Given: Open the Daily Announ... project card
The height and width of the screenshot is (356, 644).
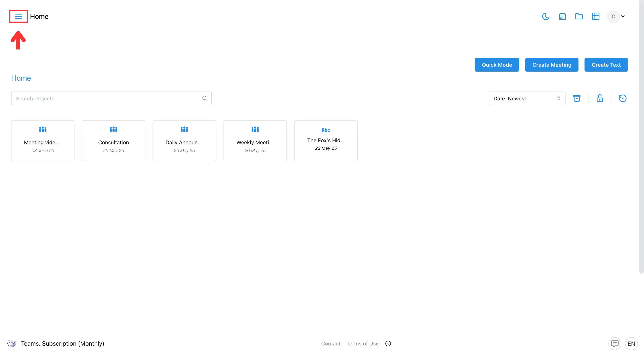Looking at the screenshot, I should tap(184, 141).
